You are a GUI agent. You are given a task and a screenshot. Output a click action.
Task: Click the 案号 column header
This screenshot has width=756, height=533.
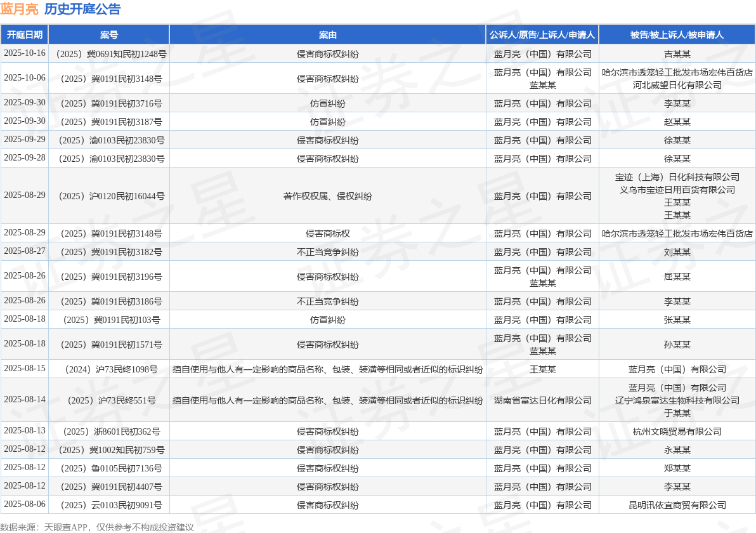(x=109, y=35)
